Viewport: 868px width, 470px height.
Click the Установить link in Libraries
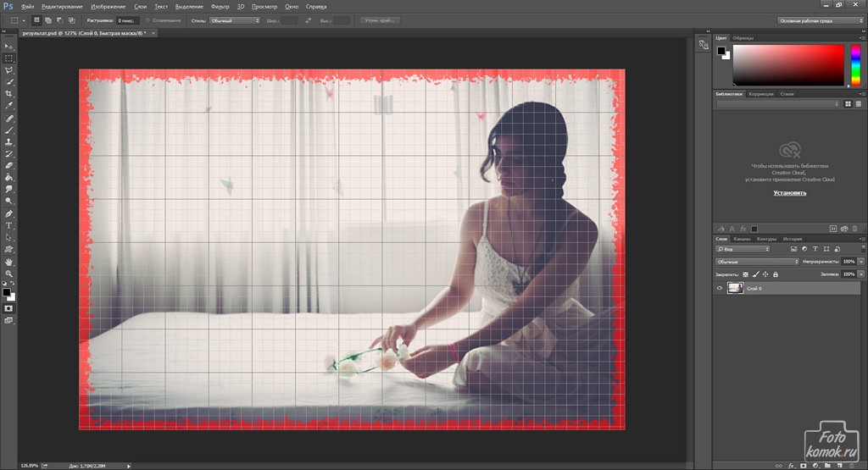[789, 193]
